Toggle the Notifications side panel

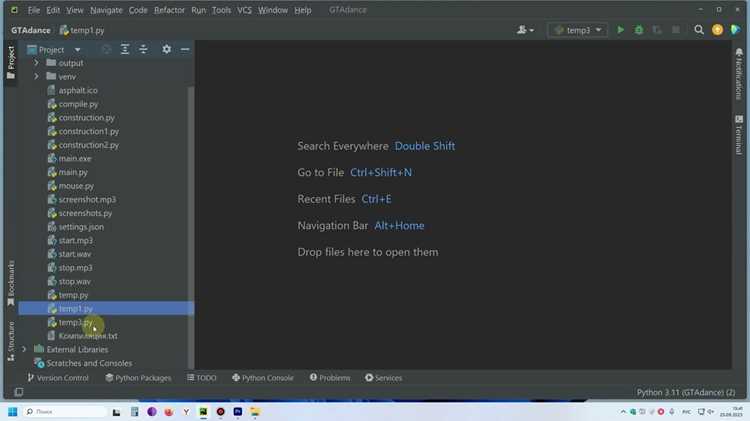pyautogui.click(x=739, y=74)
